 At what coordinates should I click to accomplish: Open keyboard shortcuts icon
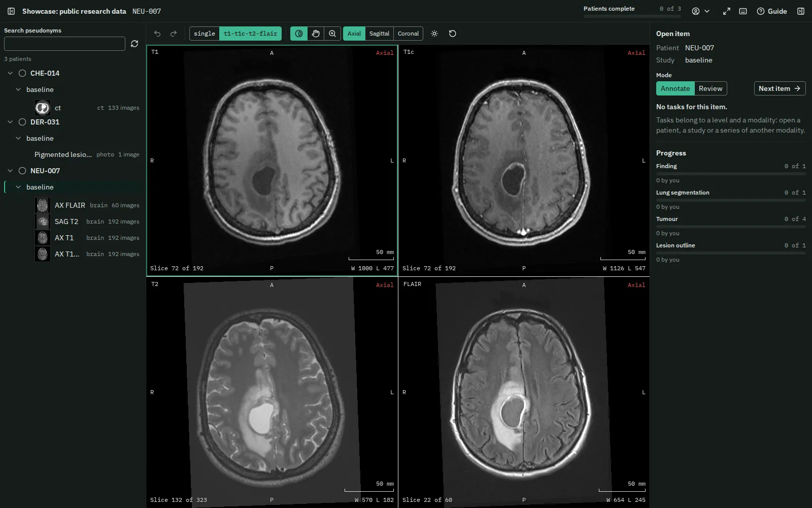[743, 11]
